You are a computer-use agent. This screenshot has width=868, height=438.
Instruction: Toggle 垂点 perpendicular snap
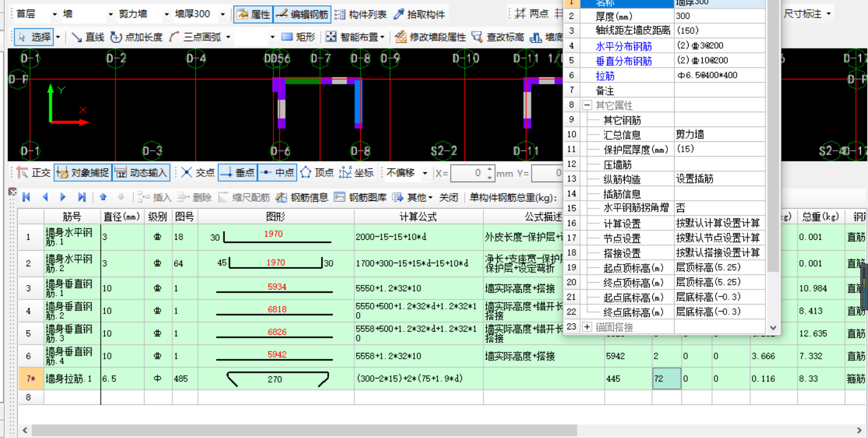pyautogui.click(x=237, y=173)
